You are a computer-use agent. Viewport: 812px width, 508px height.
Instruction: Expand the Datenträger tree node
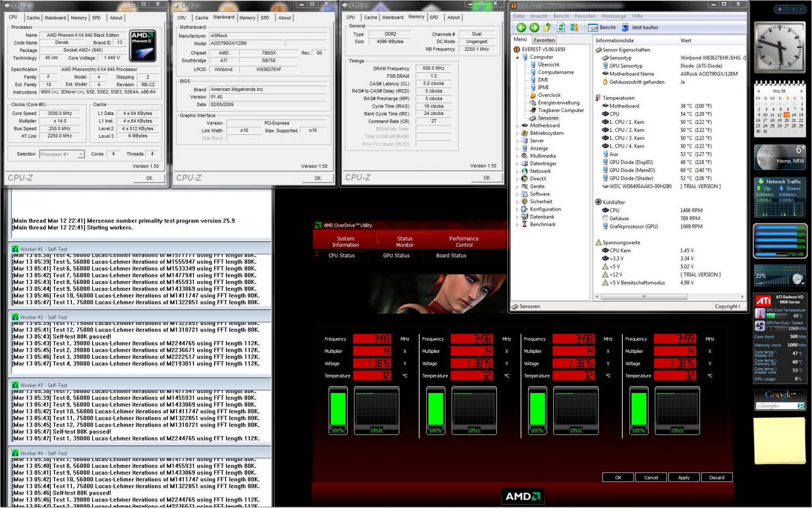click(x=517, y=164)
